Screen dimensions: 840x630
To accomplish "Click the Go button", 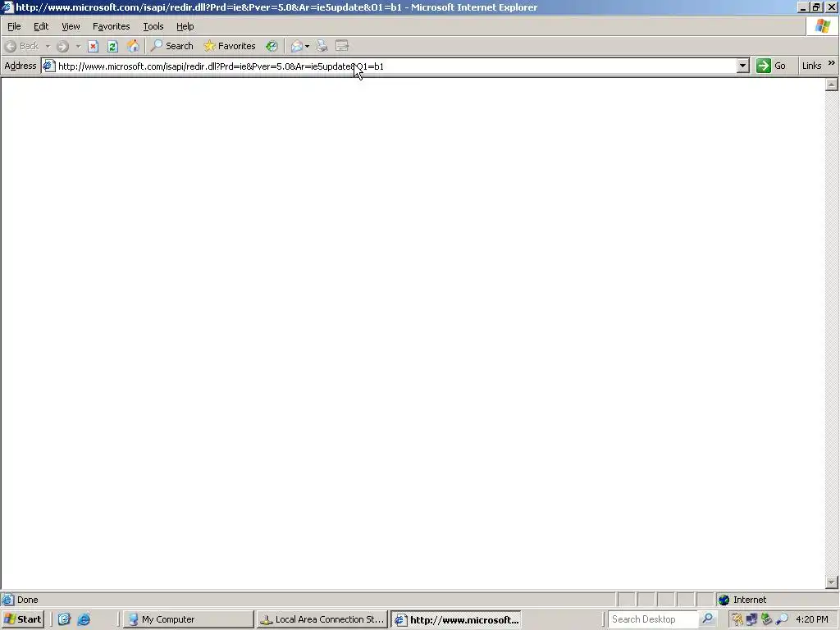I will [771, 66].
